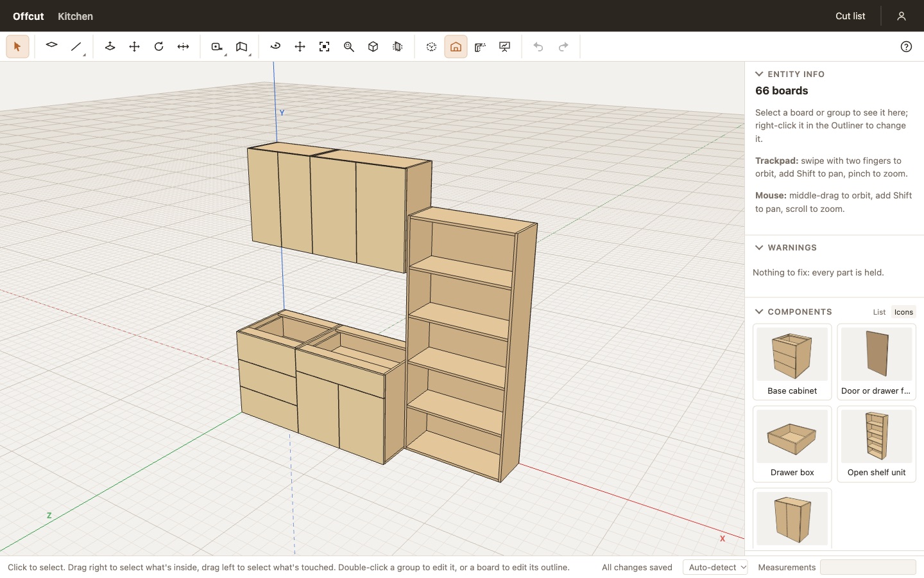Undo the last action
The width and height of the screenshot is (924, 578).
tap(539, 47)
